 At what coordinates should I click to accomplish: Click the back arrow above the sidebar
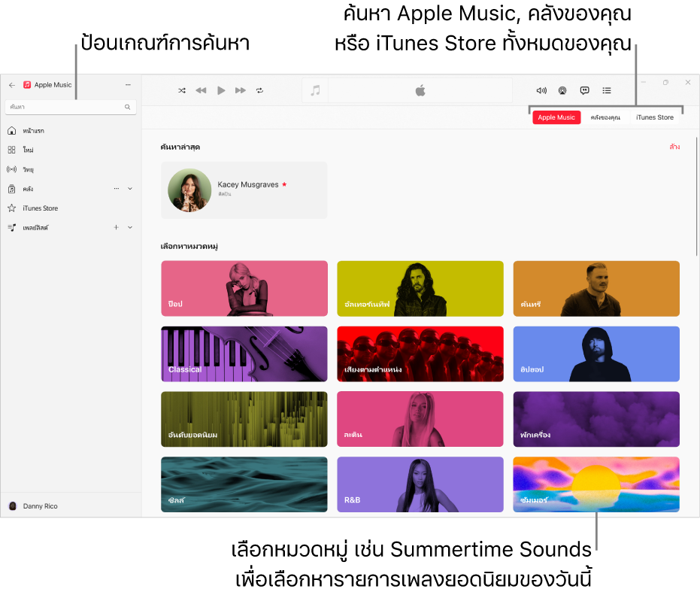[11, 84]
